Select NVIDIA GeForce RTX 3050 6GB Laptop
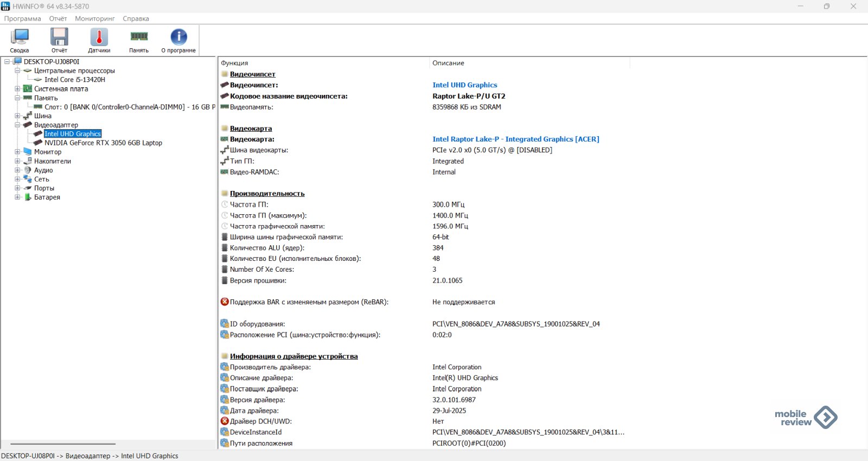868x461 pixels. 103,143
